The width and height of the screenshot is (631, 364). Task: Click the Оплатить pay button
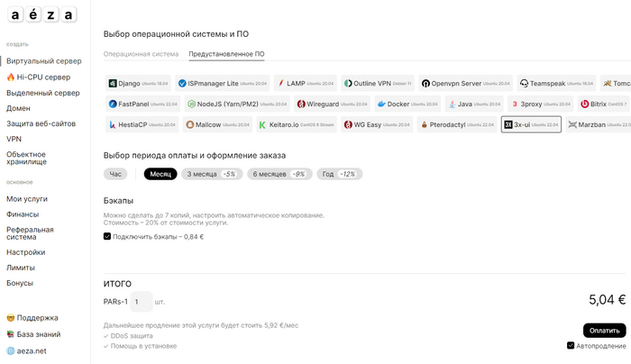click(x=605, y=331)
